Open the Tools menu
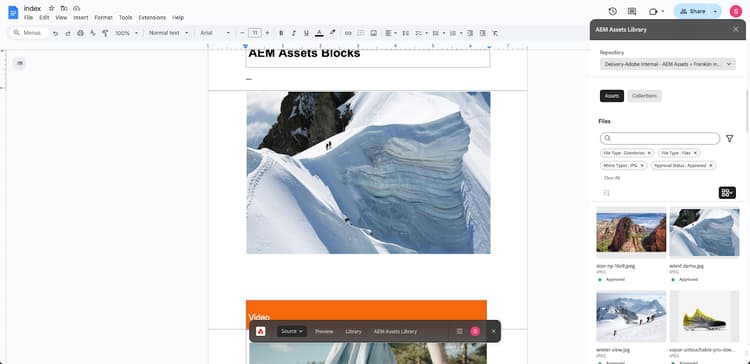The image size is (750, 364). point(126,18)
